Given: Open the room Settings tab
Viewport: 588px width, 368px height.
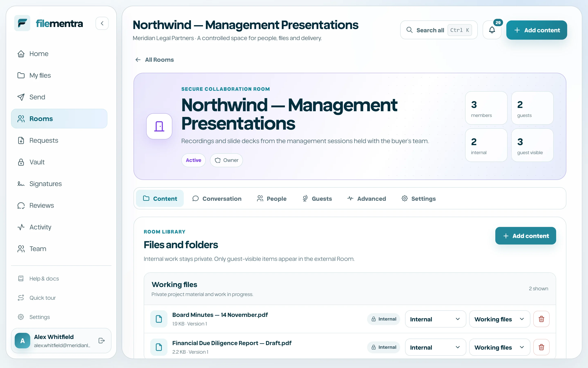Looking at the screenshot, I should point(418,198).
